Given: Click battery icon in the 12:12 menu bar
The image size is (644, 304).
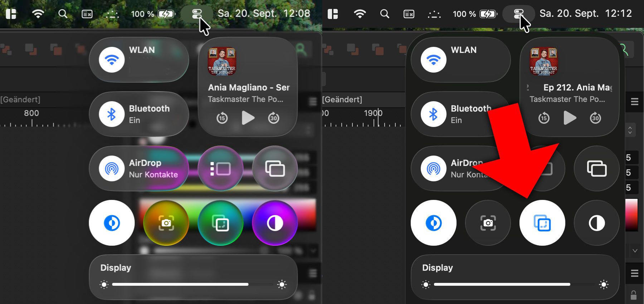Looking at the screenshot, I should tap(488, 14).
